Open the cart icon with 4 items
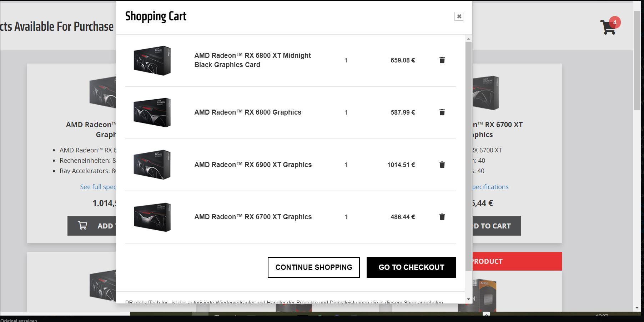Viewport: 644px width, 322px height. point(608,27)
